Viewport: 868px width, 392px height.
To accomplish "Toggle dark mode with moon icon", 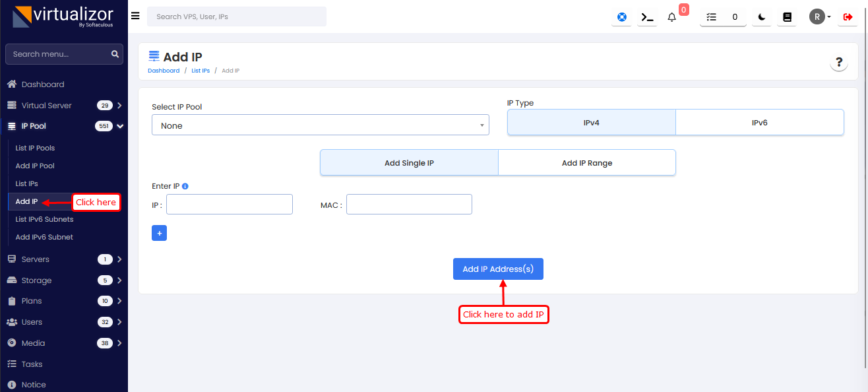I will click(x=762, y=17).
